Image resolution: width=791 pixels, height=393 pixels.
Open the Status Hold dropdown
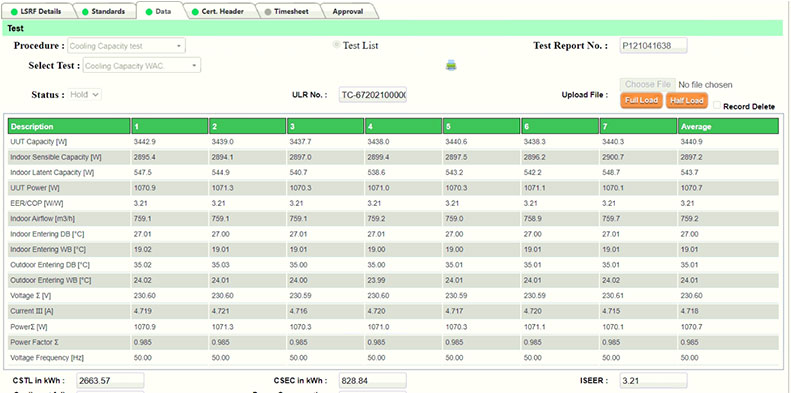pyautogui.click(x=85, y=94)
